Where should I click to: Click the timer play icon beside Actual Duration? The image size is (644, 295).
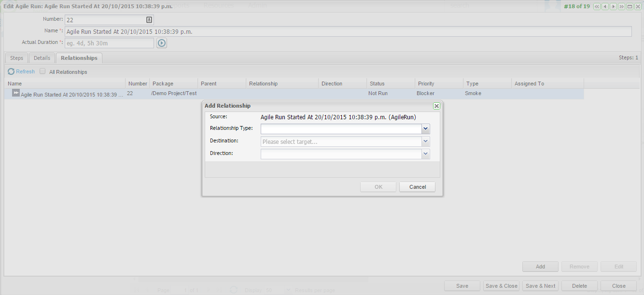coord(161,43)
